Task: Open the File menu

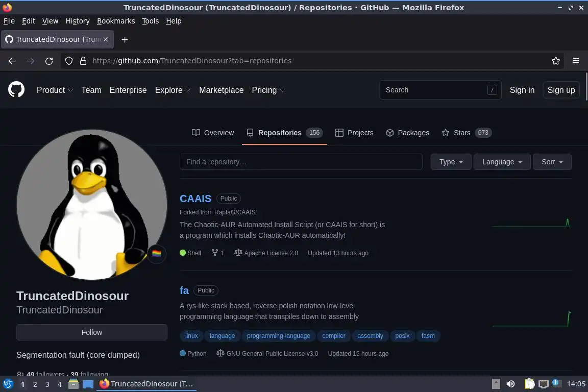Action: coord(9,21)
